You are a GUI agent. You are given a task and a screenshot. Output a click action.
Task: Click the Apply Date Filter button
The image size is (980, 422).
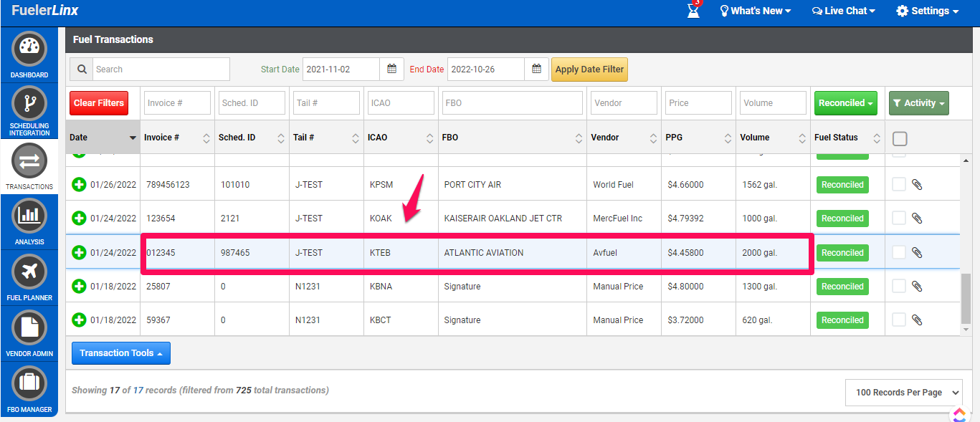click(x=589, y=69)
